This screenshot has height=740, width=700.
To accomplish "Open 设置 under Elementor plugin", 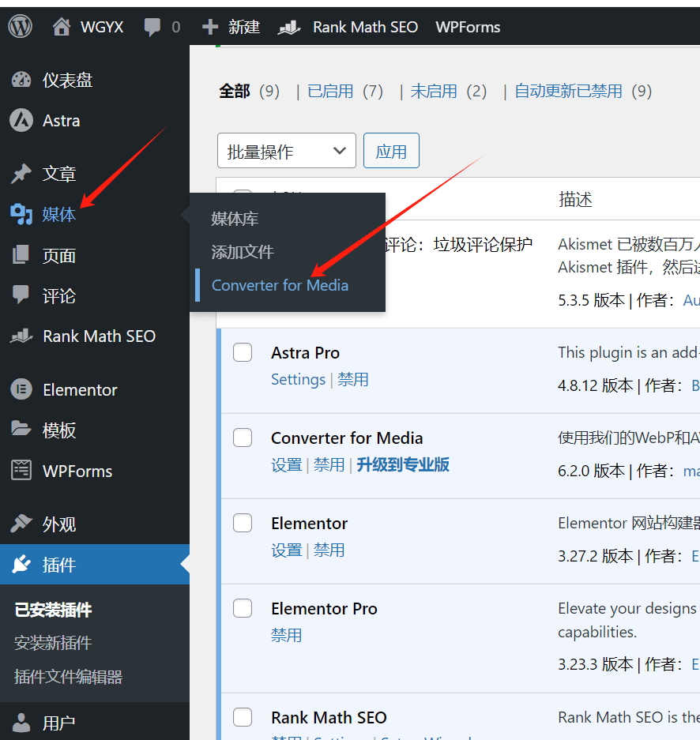I will point(287,550).
